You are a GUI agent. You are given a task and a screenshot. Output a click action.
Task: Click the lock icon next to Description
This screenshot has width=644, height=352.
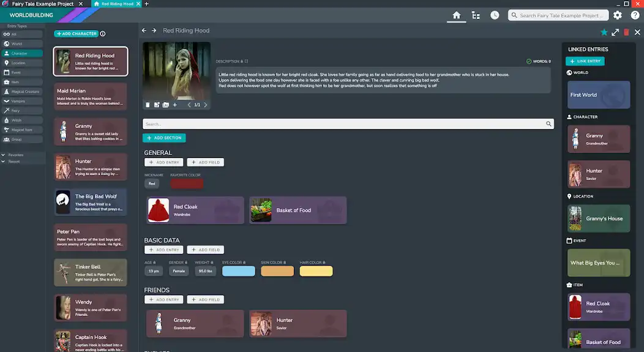click(241, 61)
